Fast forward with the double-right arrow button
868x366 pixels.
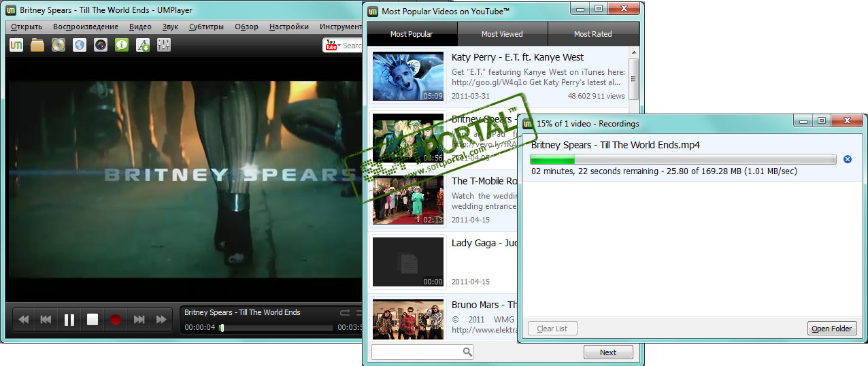(x=161, y=319)
